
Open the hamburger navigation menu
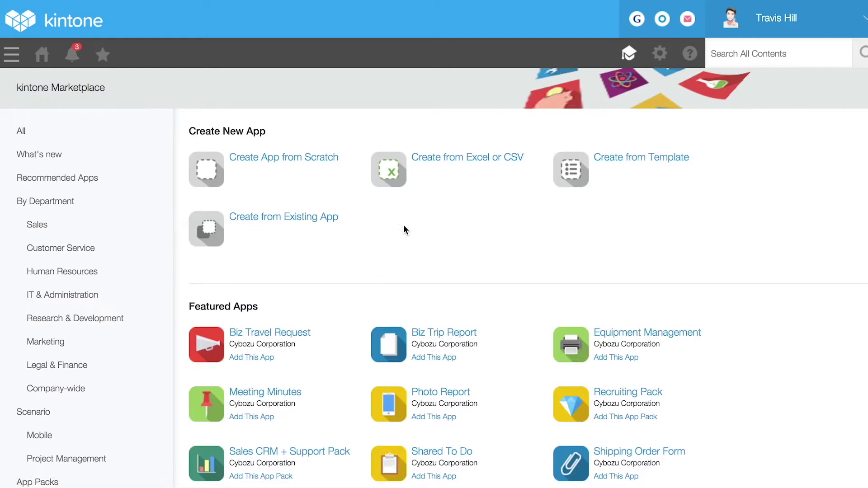point(11,53)
